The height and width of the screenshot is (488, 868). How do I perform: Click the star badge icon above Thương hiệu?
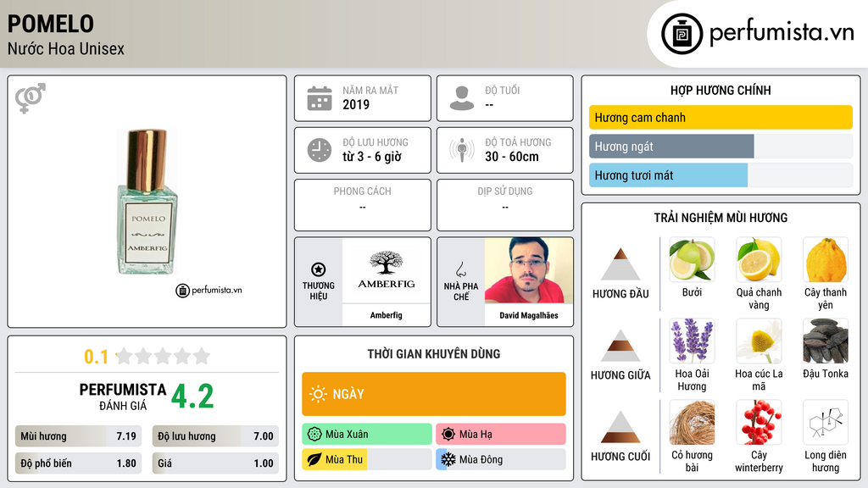(x=319, y=269)
